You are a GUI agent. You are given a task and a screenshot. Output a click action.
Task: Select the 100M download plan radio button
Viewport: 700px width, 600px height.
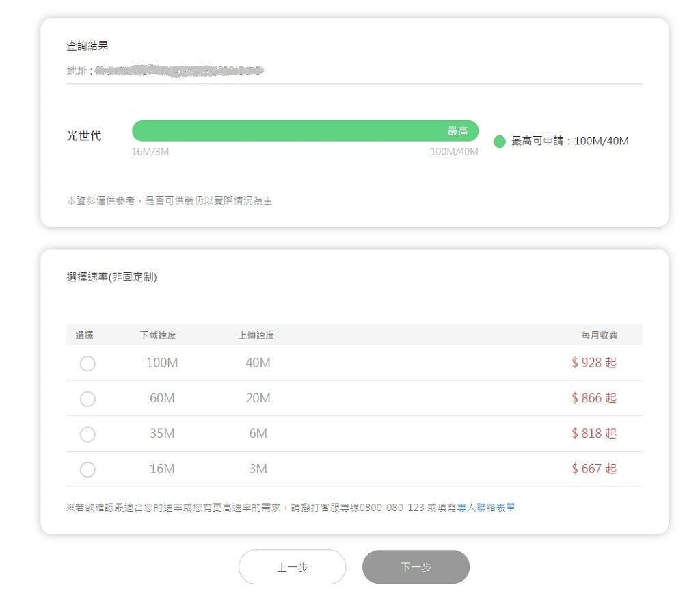pyautogui.click(x=87, y=363)
